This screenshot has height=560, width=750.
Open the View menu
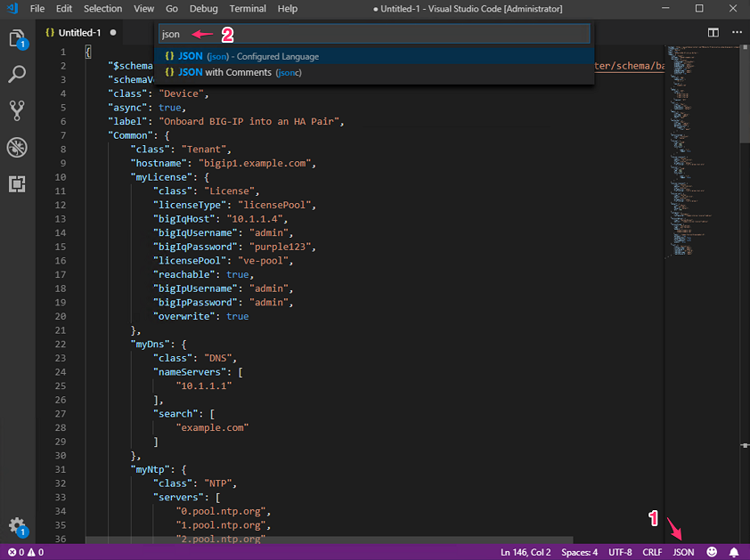[143, 9]
